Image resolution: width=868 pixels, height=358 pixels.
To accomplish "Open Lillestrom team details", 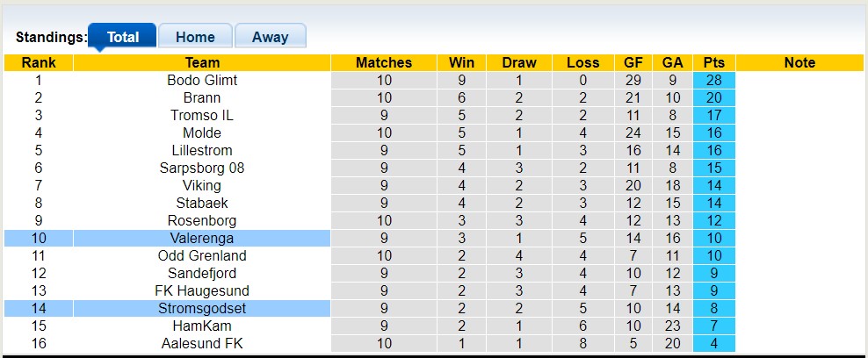I will click(202, 150).
